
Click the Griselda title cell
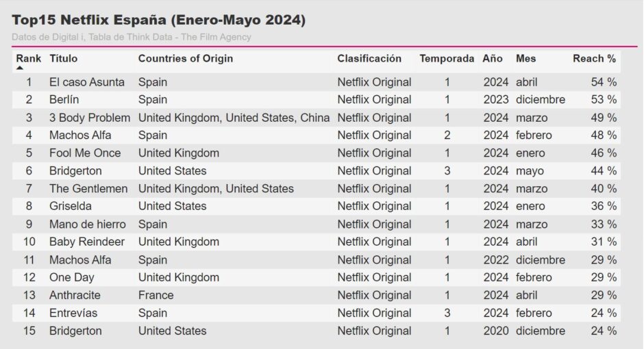[71, 206]
